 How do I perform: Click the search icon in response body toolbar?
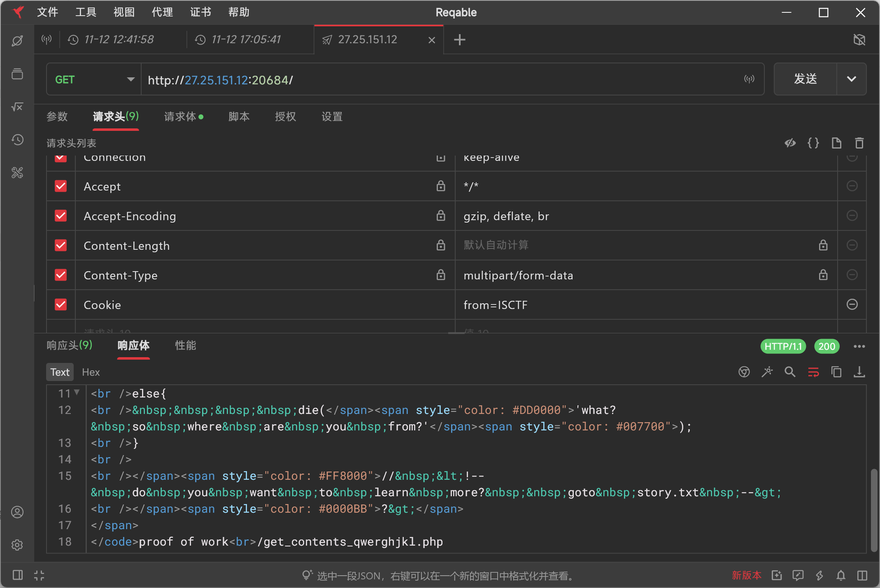pyautogui.click(x=790, y=372)
